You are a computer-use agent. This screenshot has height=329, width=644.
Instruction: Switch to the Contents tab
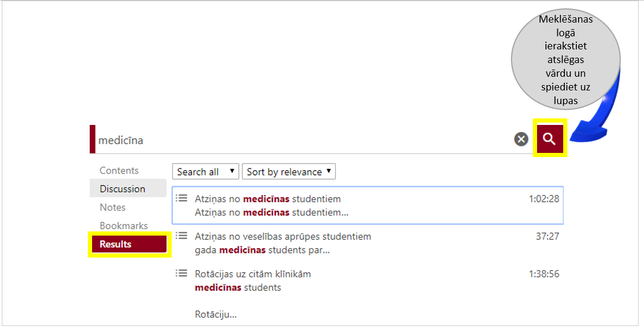click(119, 170)
